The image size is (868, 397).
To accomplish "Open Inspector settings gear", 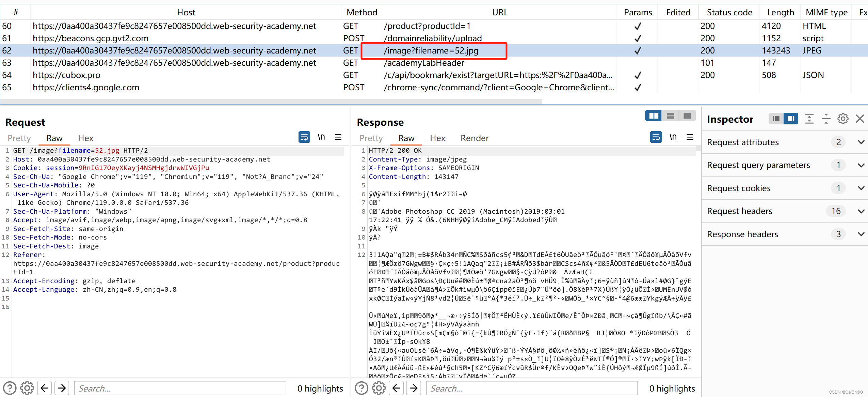I will point(843,119).
